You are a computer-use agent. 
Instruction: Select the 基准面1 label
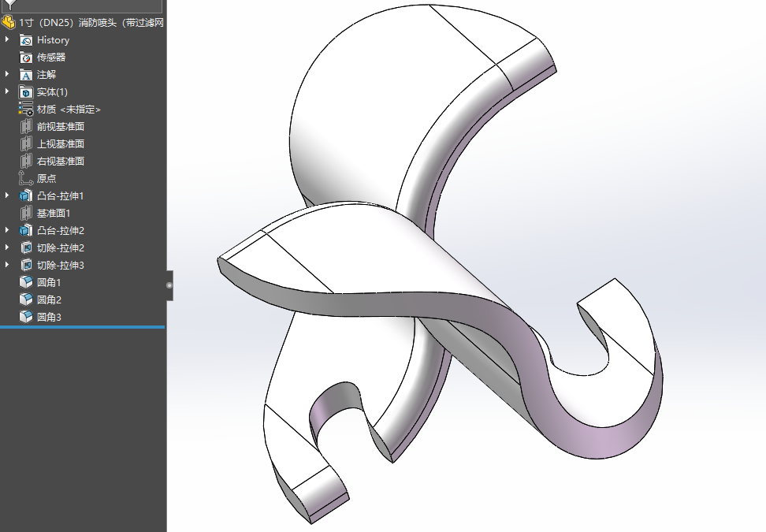[x=54, y=214]
